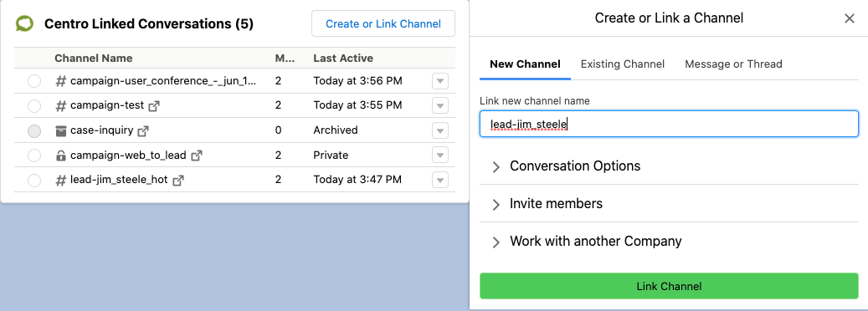Click the green Link Channel button
This screenshot has width=868, height=311.
[670, 286]
